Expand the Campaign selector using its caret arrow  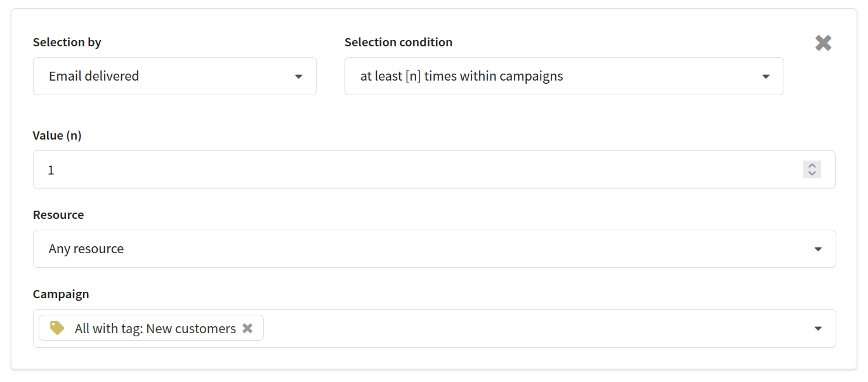point(818,329)
